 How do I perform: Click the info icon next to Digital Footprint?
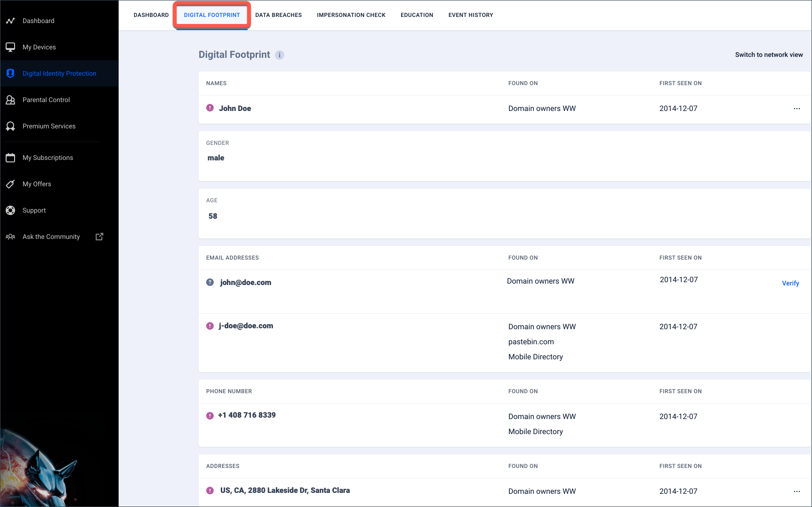tap(280, 55)
